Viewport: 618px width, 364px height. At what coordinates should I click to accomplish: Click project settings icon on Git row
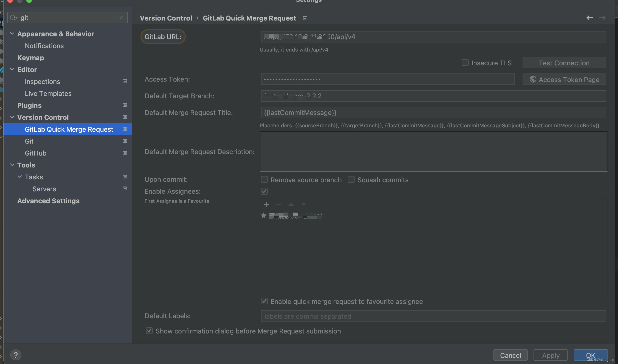click(125, 141)
